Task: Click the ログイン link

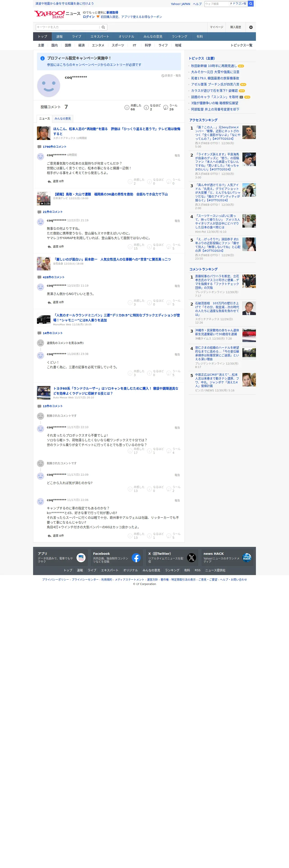Action: tap(89, 17)
